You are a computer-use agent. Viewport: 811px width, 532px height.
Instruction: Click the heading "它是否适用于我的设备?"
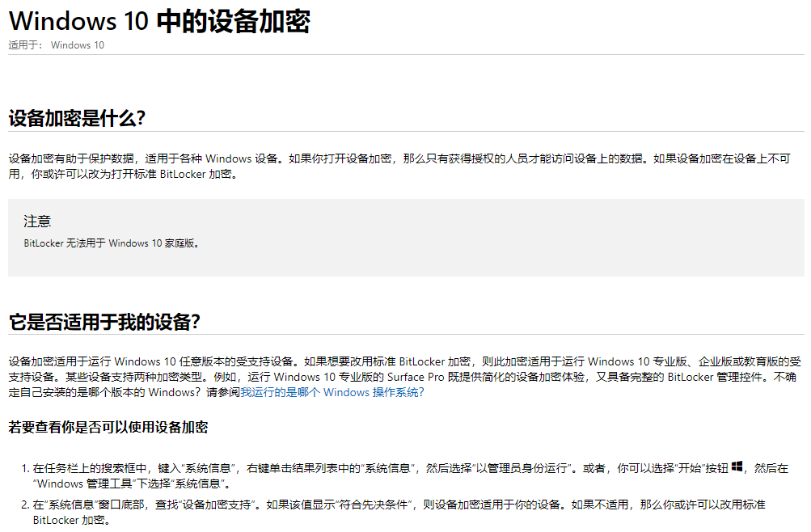coord(104,322)
